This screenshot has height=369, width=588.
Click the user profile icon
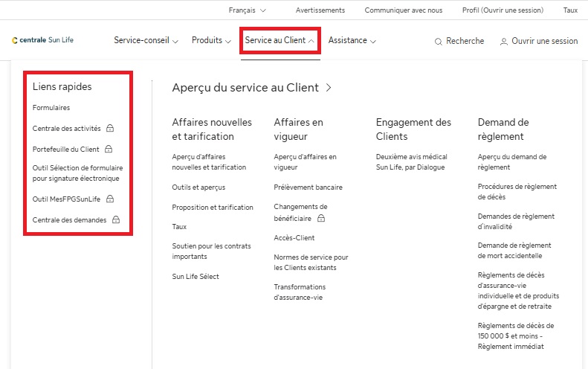coord(504,42)
